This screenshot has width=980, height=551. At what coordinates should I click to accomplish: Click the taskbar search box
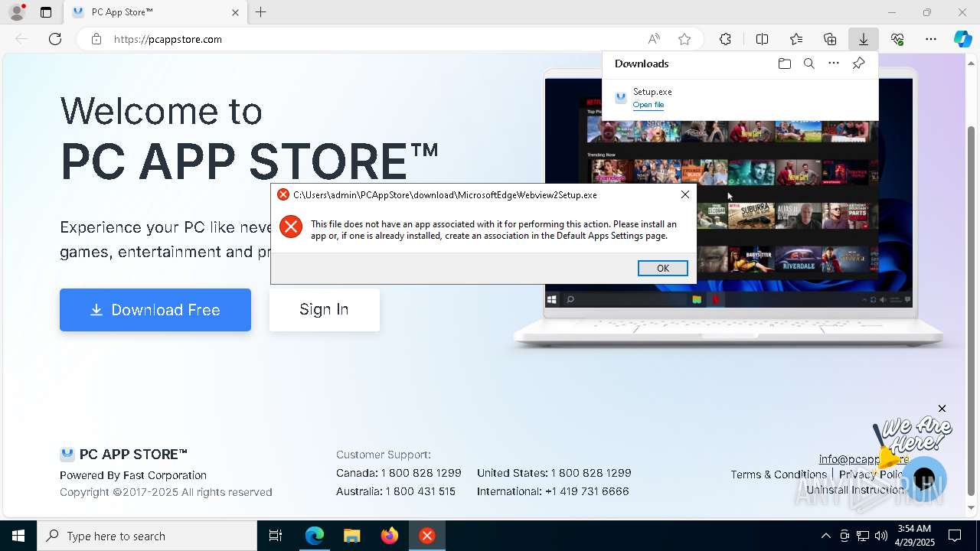(x=147, y=536)
